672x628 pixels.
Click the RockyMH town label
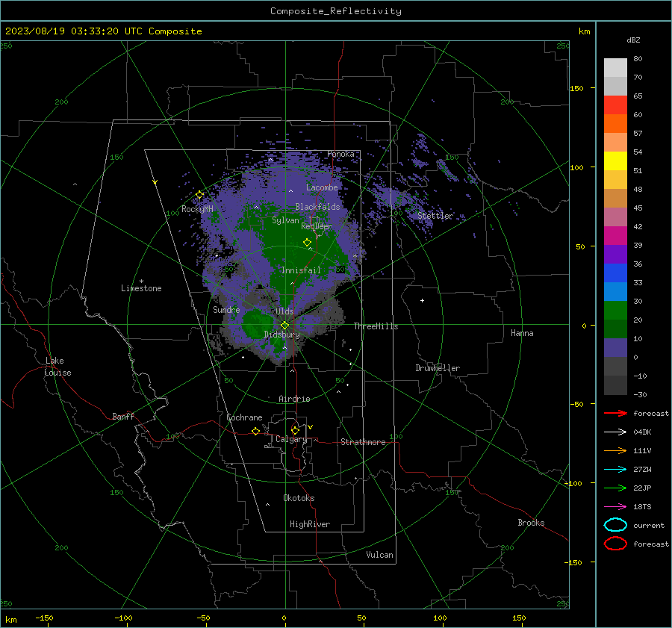pyautogui.click(x=197, y=209)
